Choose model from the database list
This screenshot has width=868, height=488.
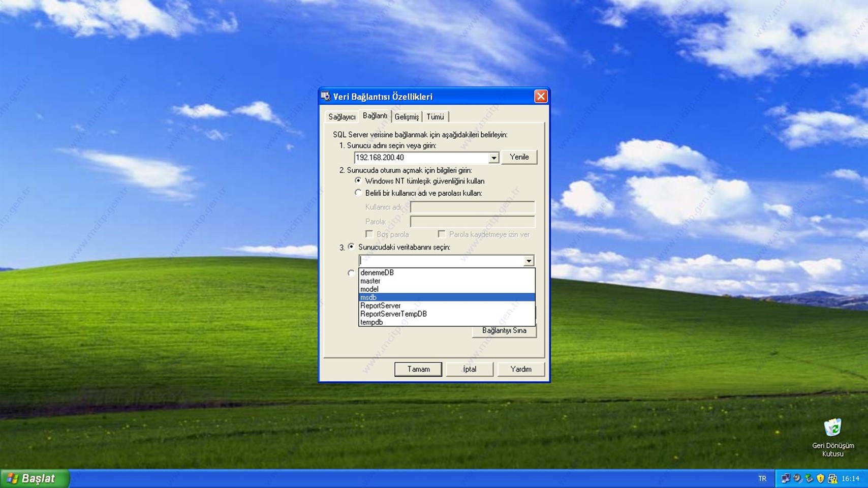(447, 289)
